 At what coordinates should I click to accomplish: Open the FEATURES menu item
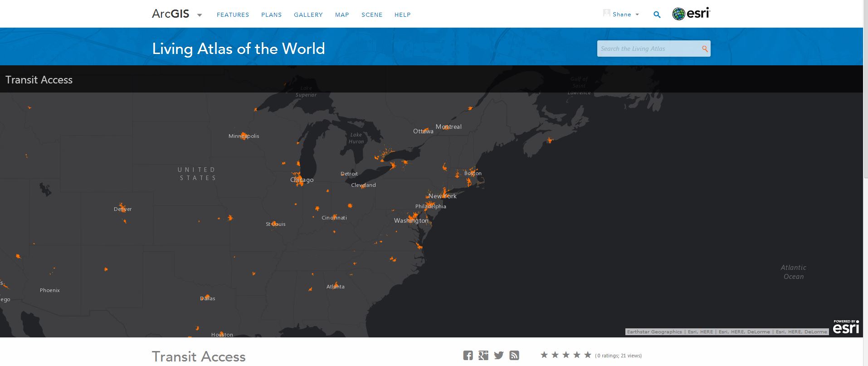click(233, 15)
